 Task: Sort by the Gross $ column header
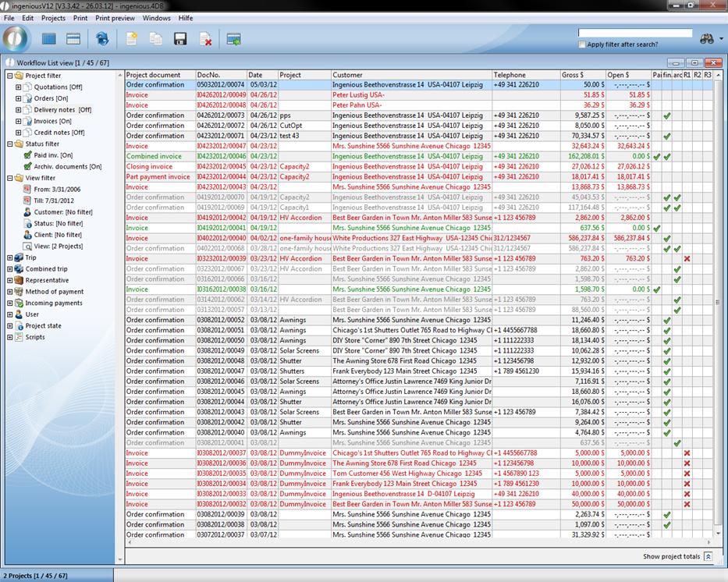(582, 75)
